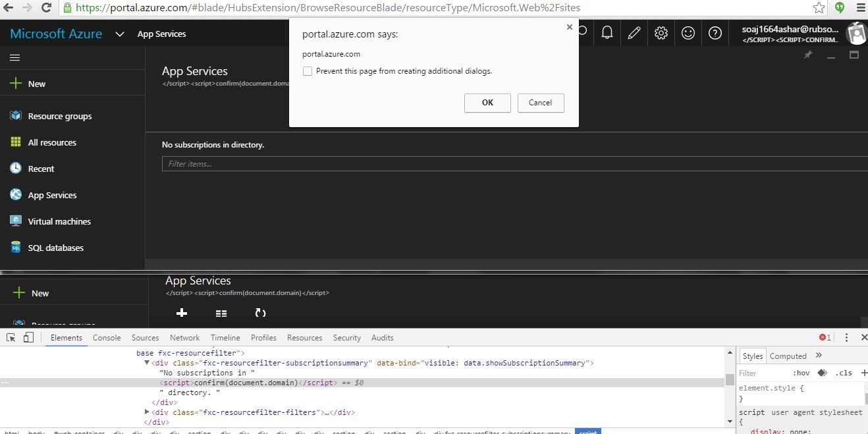Click the smiley feedback icon

[688, 33]
